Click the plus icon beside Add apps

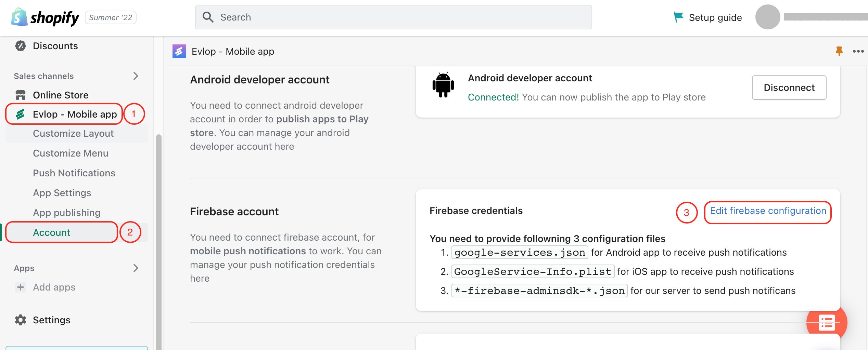point(21,287)
